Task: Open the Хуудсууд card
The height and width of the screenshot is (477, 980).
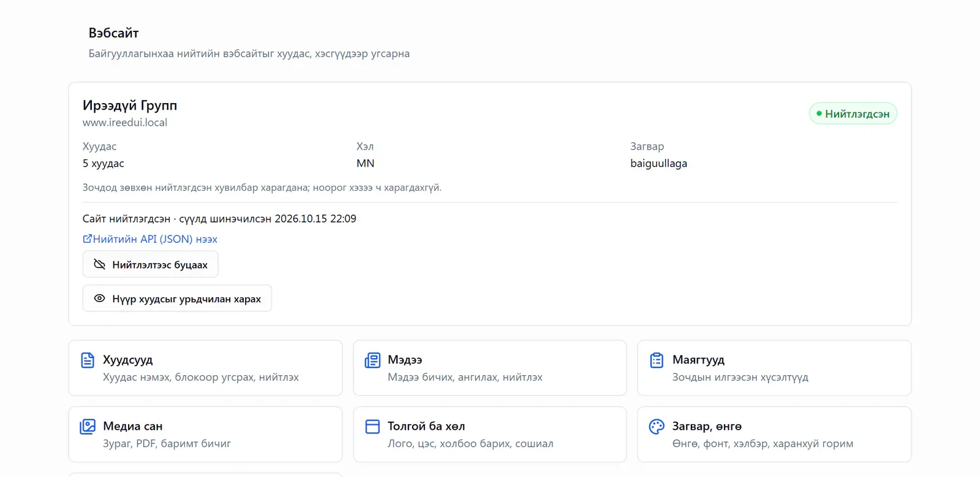Action: (205, 368)
